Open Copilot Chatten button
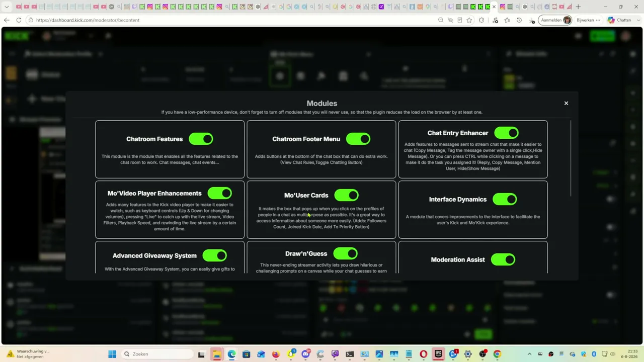The width and height of the screenshot is (644, 362). (619, 20)
